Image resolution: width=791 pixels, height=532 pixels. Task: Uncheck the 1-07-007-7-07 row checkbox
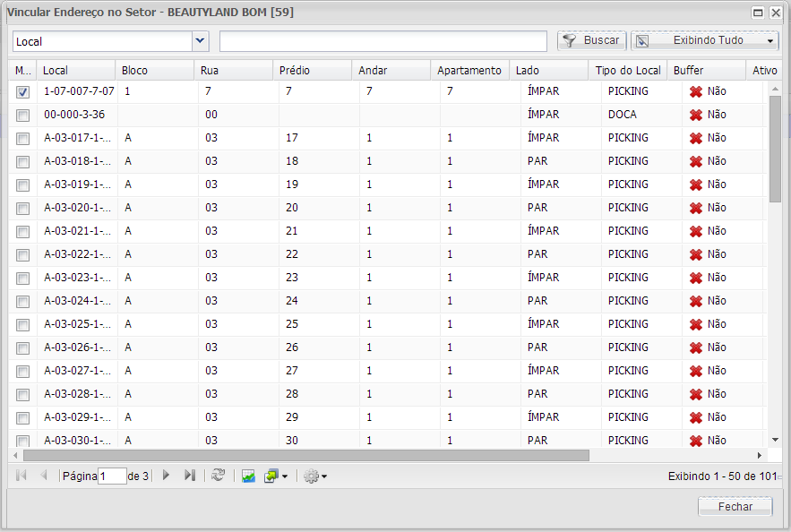click(22, 91)
